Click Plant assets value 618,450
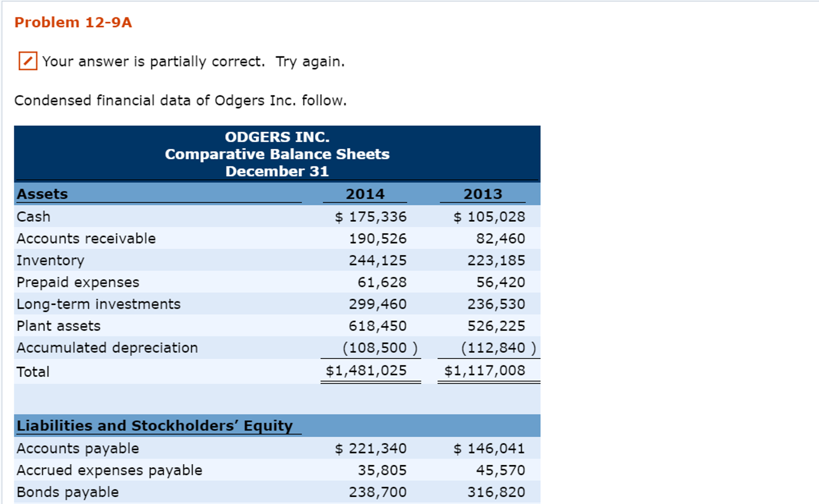 click(377, 326)
